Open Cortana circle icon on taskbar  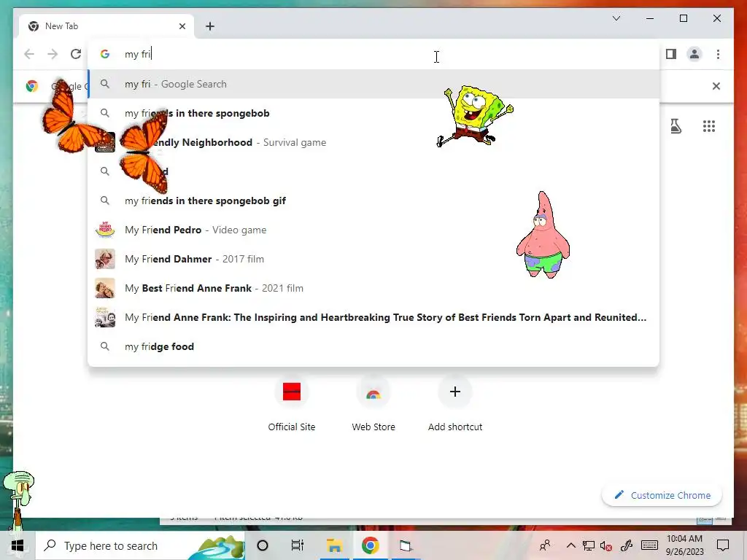pyautogui.click(x=263, y=545)
